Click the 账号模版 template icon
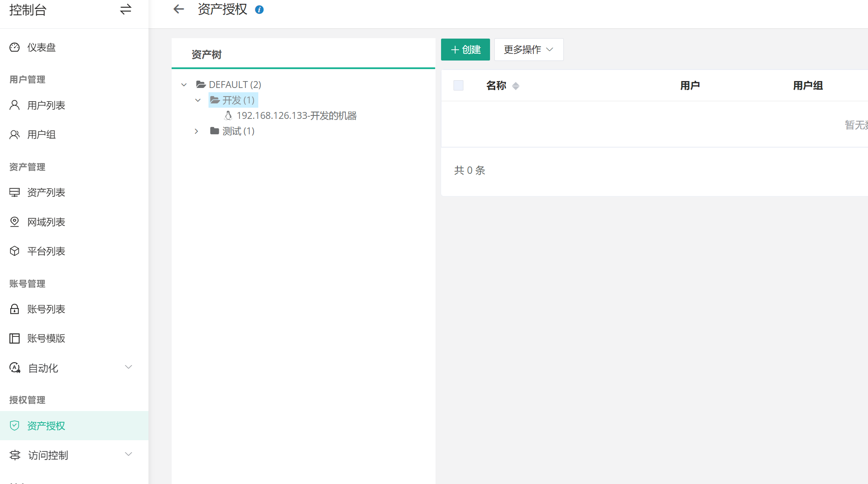The image size is (868, 484). pos(15,339)
